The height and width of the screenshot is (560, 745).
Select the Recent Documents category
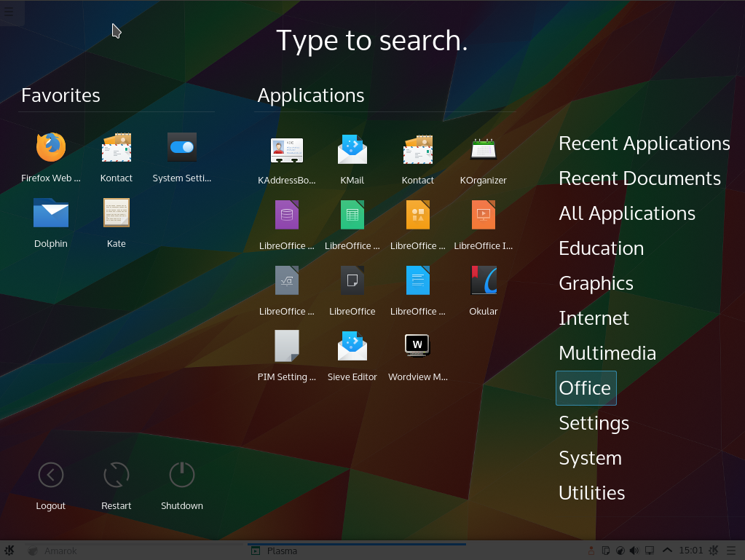pos(639,178)
